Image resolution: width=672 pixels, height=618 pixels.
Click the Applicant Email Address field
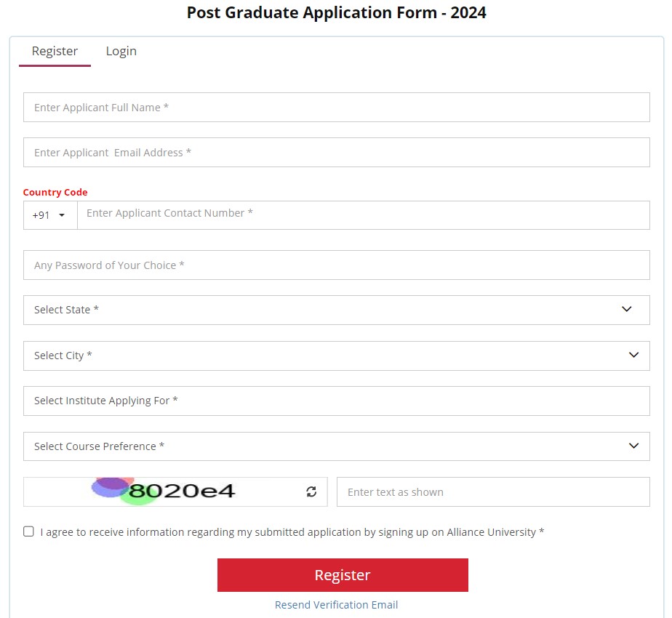click(x=336, y=153)
